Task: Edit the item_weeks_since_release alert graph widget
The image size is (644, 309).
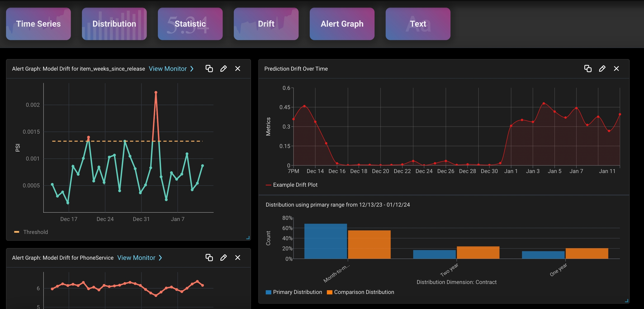Action: click(x=223, y=69)
